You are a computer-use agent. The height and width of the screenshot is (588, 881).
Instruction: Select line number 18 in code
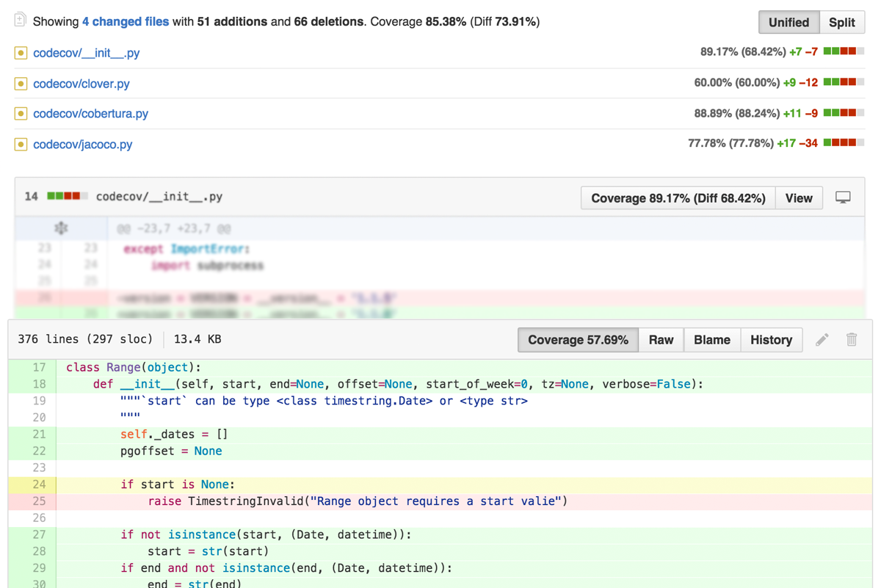coord(39,384)
